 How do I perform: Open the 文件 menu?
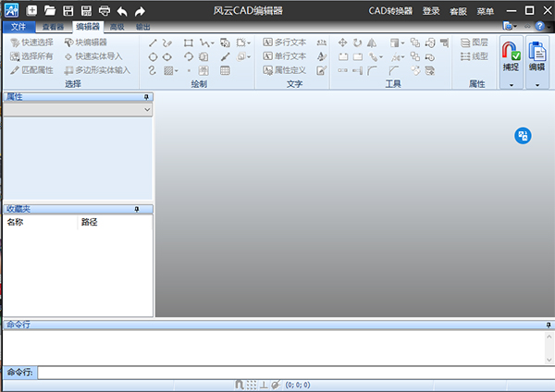(18, 27)
